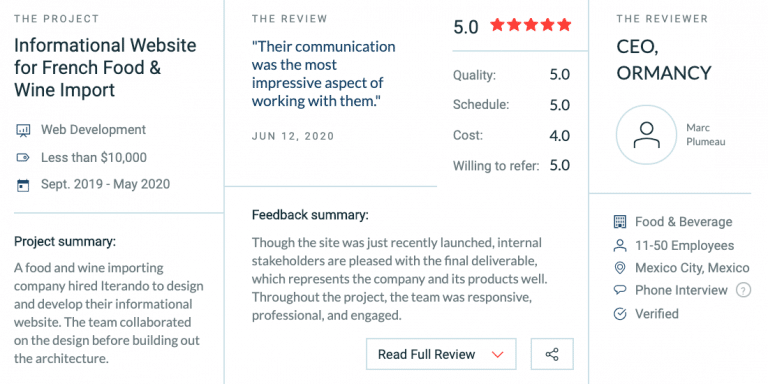Click the Web Development presentation icon
The width and height of the screenshot is (768, 384).
tap(23, 130)
